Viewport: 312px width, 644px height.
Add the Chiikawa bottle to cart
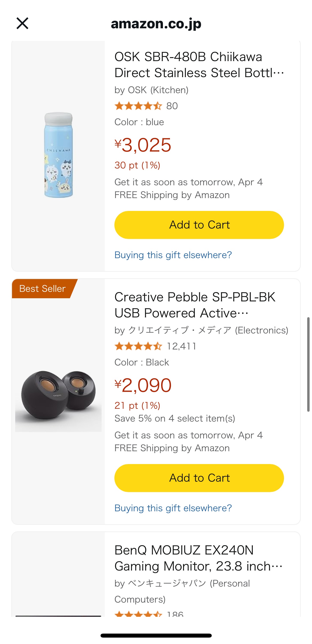pyautogui.click(x=199, y=225)
